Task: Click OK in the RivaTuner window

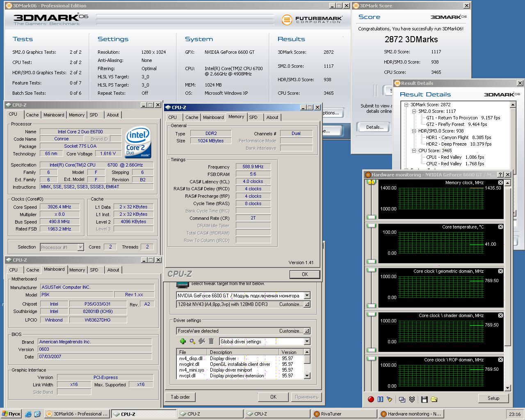Action: point(273,397)
